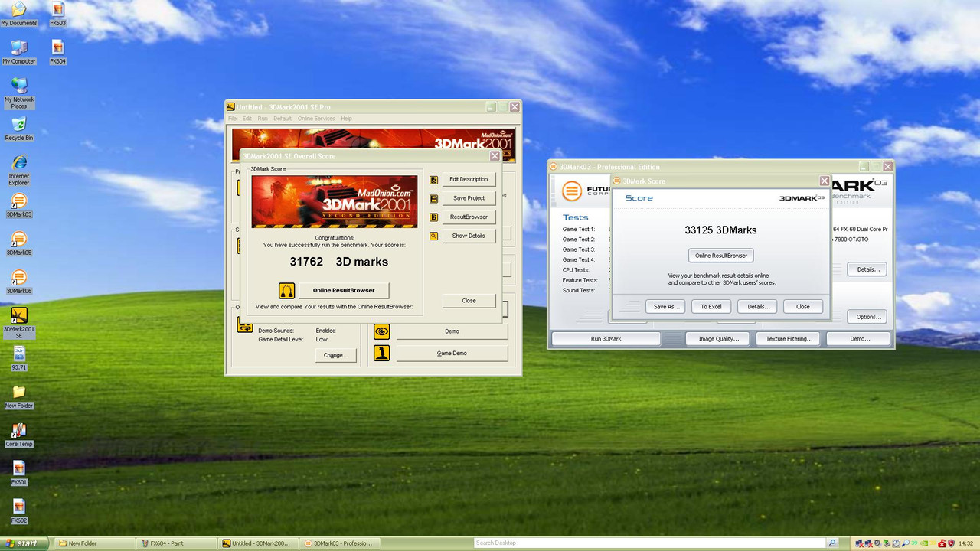Close the 3DMark2001 score dialog via Close button
The height and width of the screenshot is (551, 980).
click(x=469, y=301)
